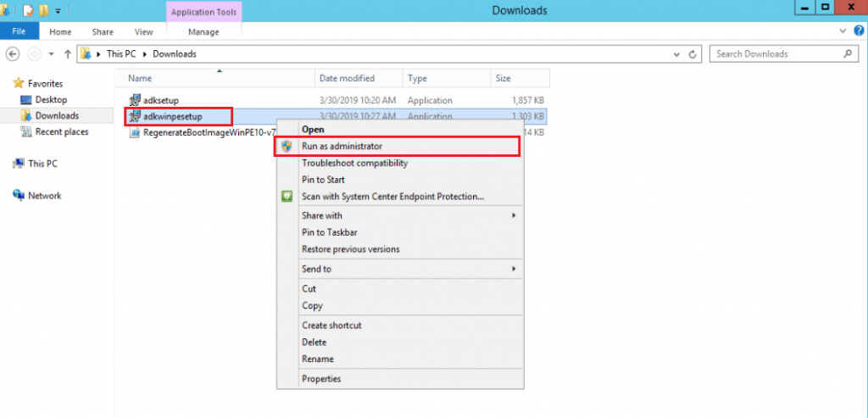
Task: Click the folder icon in the address bar
Action: [x=86, y=53]
